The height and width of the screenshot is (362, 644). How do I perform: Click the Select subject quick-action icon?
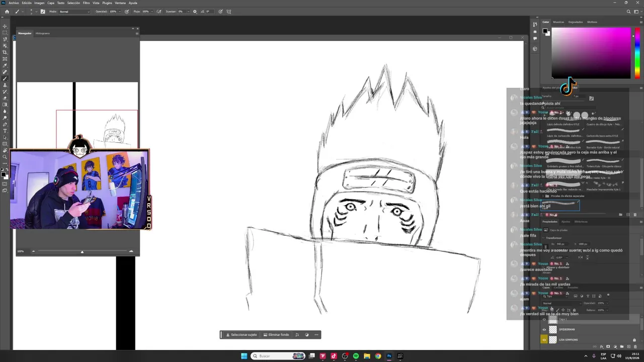(228, 335)
